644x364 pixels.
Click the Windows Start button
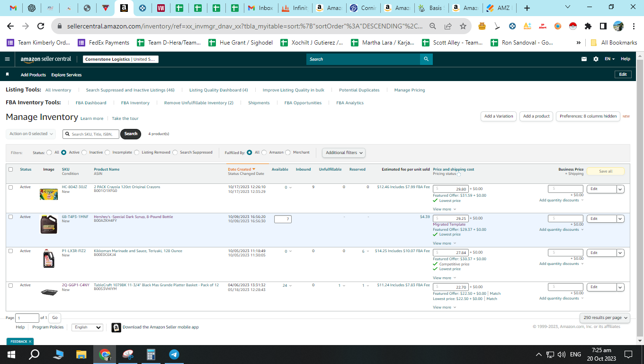click(x=11, y=355)
